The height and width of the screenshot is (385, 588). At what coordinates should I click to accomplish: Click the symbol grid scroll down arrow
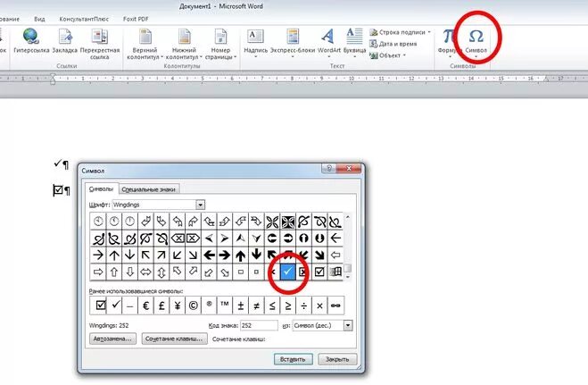348,277
